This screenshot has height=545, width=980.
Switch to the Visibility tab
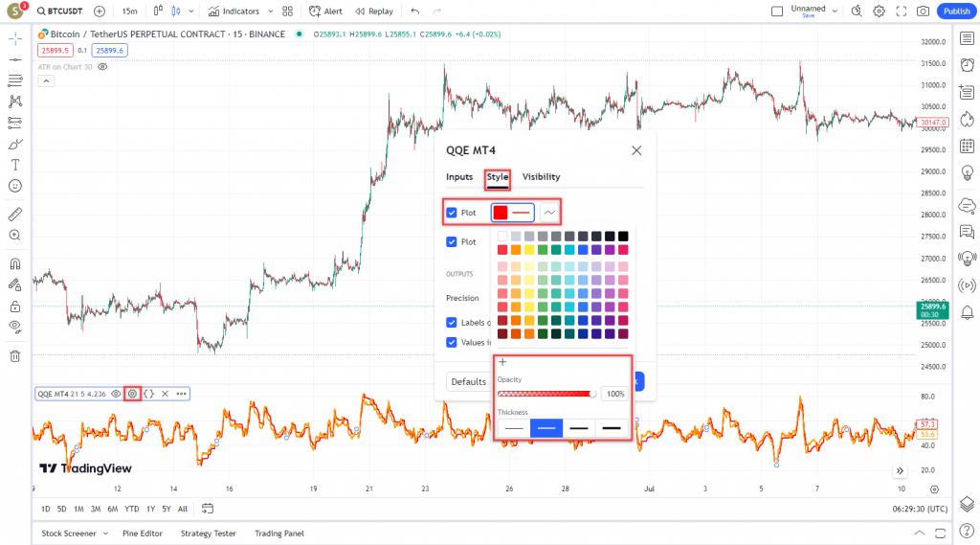542,177
